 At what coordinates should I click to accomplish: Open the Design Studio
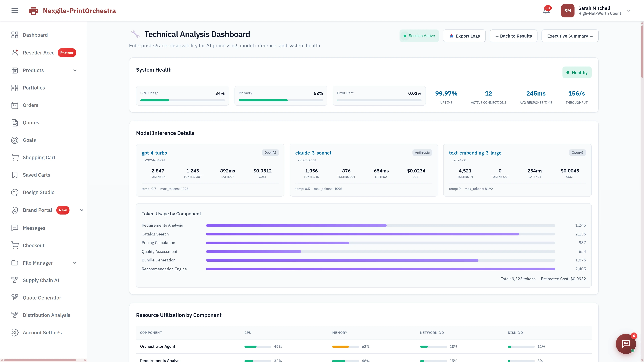[39, 192]
